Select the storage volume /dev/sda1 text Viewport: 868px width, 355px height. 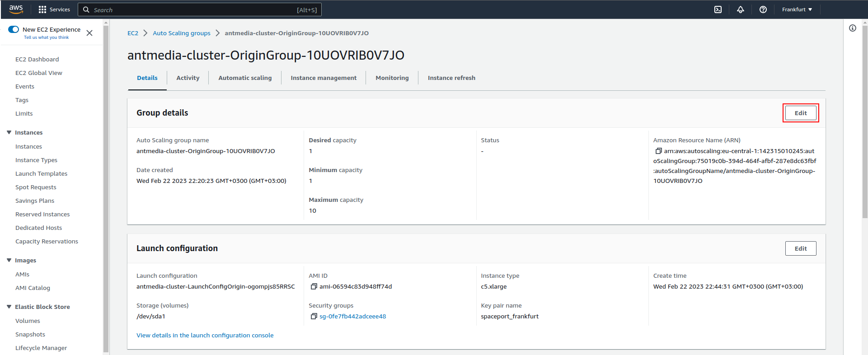coord(151,316)
